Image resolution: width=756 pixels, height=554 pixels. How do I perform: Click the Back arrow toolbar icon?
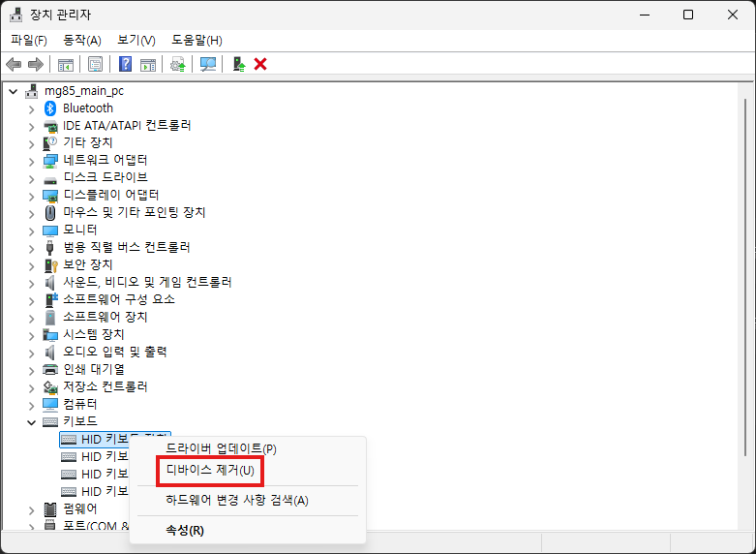pyautogui.click(x=14, y=64)
